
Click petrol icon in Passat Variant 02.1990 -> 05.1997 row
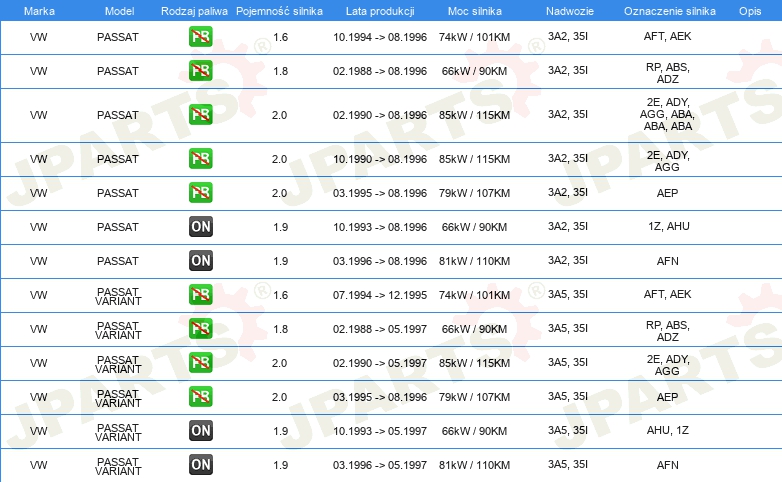coord(200,362)
